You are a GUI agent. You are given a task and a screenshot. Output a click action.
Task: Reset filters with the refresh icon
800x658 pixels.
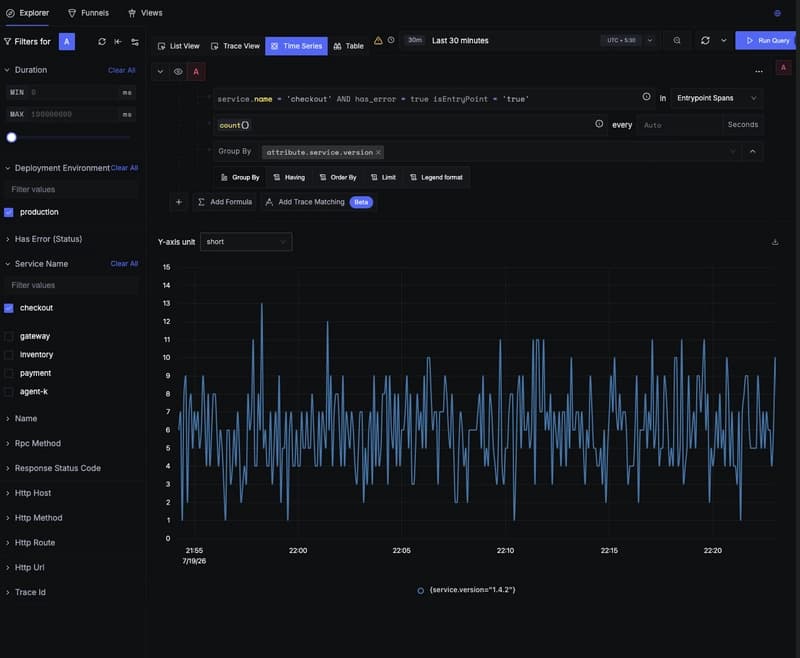pos(102,42)
